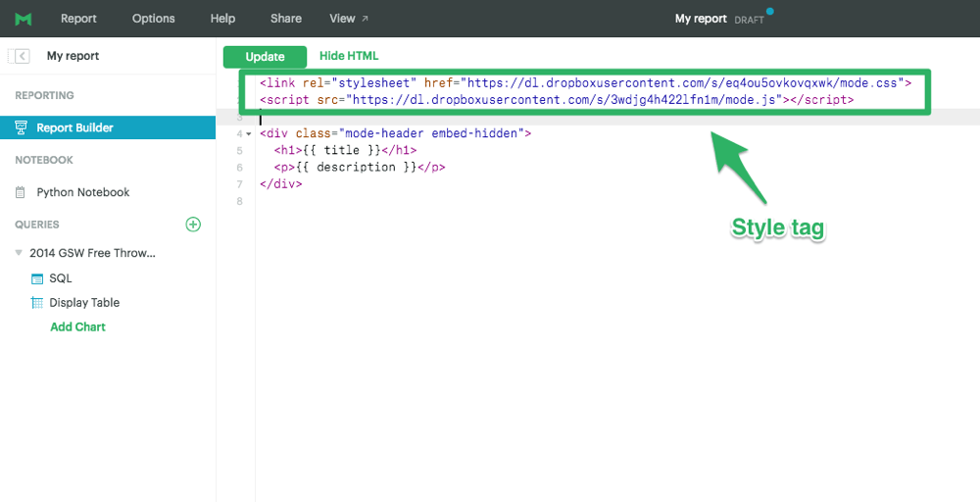Click the h1 title code line

[x=345, y=151]
